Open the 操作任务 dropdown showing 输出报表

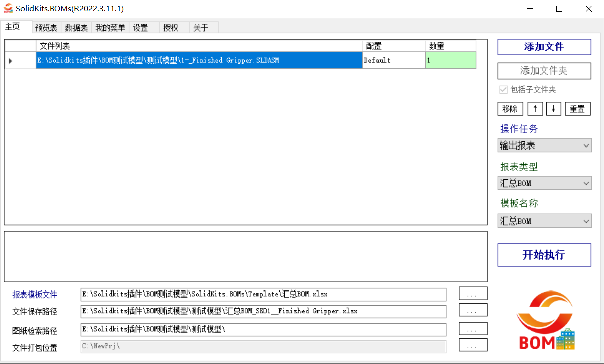544,145
